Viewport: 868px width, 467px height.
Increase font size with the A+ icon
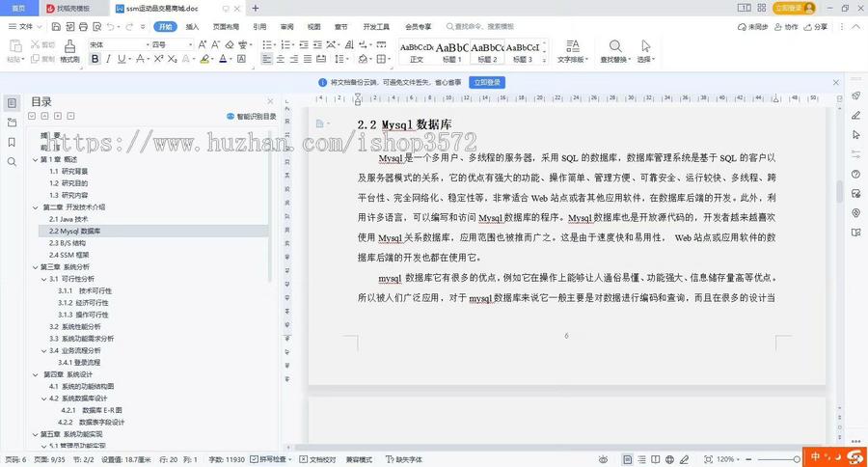coord(203,44)
